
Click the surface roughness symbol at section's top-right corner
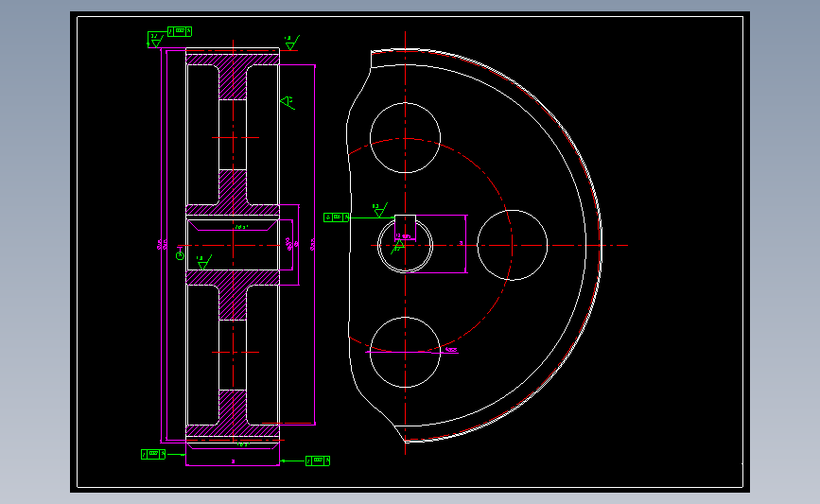292,43
